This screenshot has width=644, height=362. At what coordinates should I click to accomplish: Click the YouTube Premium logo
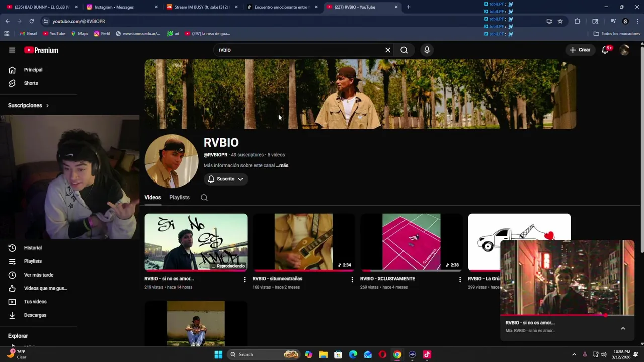point(41,50)
